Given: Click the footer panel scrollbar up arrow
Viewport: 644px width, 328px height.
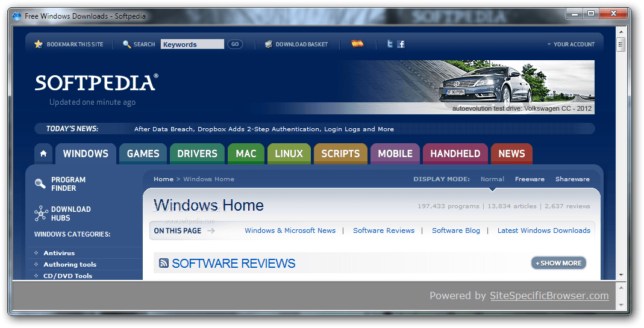Looking at the screenshot, I should [621, 287].
